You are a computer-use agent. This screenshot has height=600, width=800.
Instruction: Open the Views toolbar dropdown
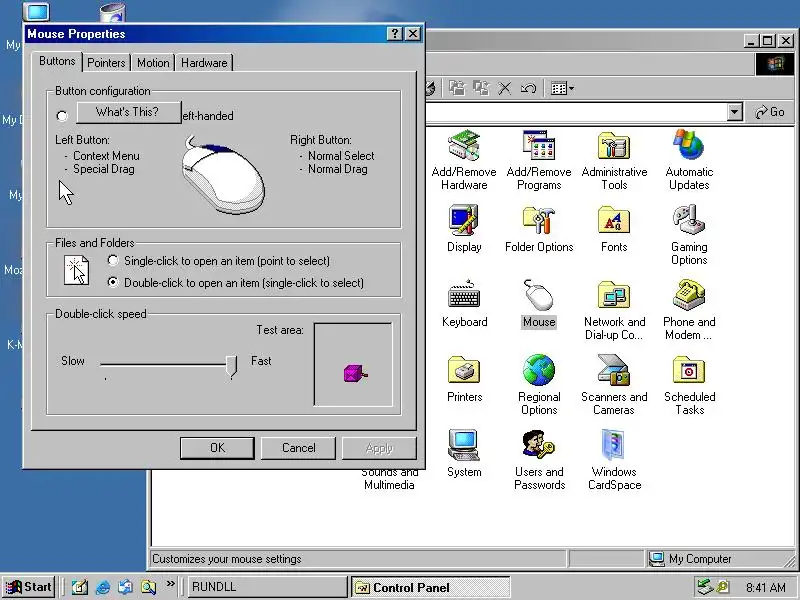click(562, 89)
